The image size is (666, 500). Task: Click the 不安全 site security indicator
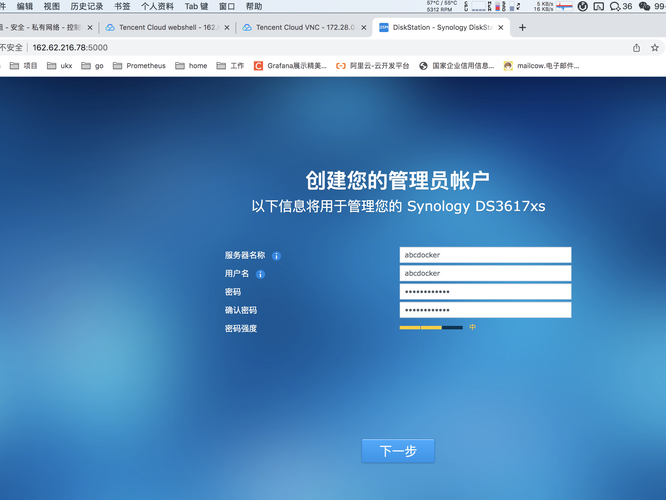tap(11, 48)
